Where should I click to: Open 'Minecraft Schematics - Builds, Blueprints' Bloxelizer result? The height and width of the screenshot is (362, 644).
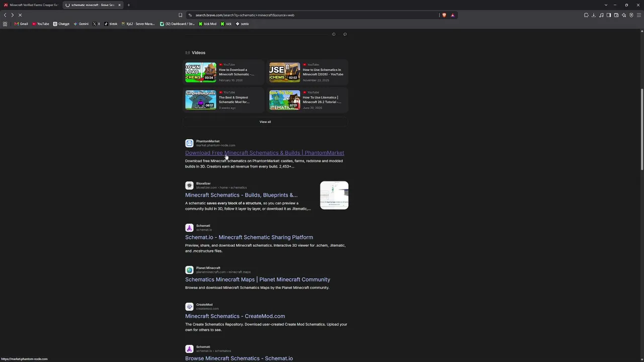coord(242,195)
